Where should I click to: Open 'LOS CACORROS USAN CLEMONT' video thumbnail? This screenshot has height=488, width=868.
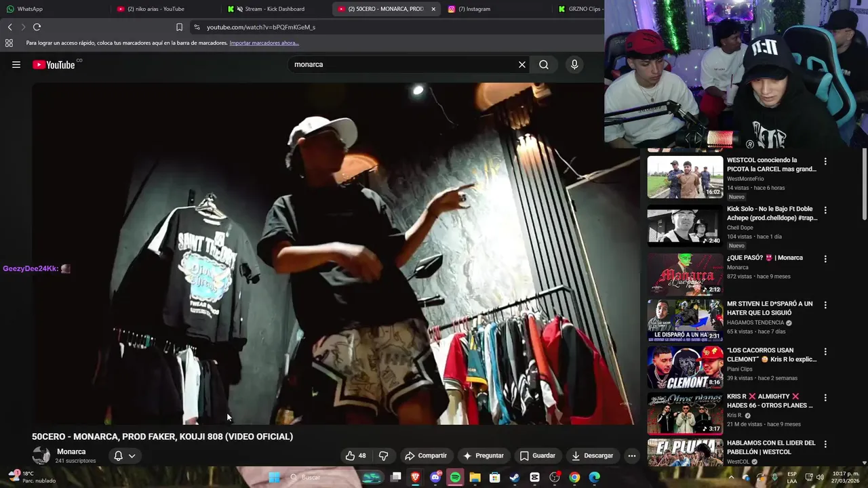coord(685,367)
